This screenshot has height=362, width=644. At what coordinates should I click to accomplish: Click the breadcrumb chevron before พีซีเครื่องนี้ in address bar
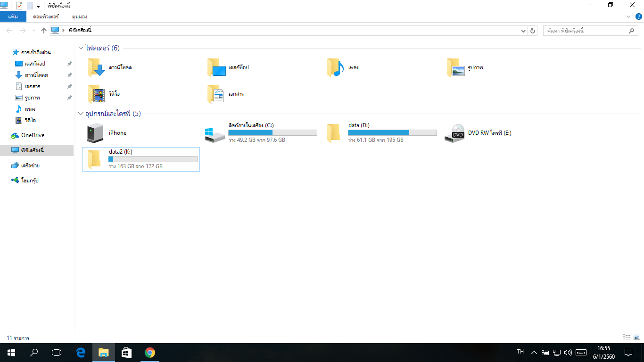tap(63, 31)
